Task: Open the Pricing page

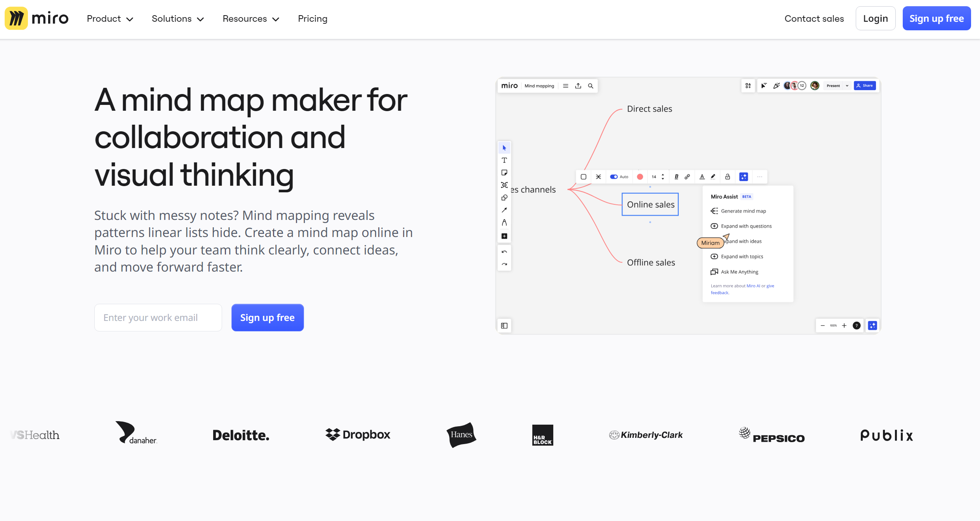Action: [313, 19]
